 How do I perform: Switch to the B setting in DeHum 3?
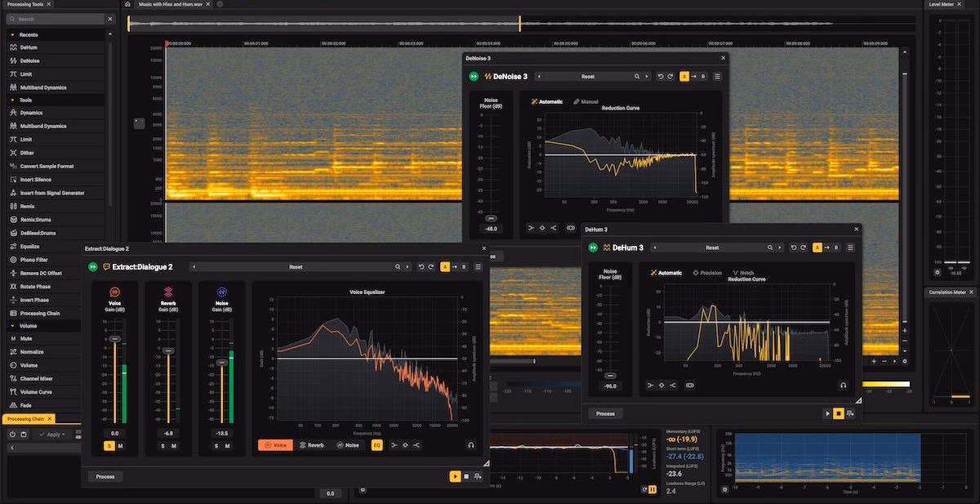838,248
